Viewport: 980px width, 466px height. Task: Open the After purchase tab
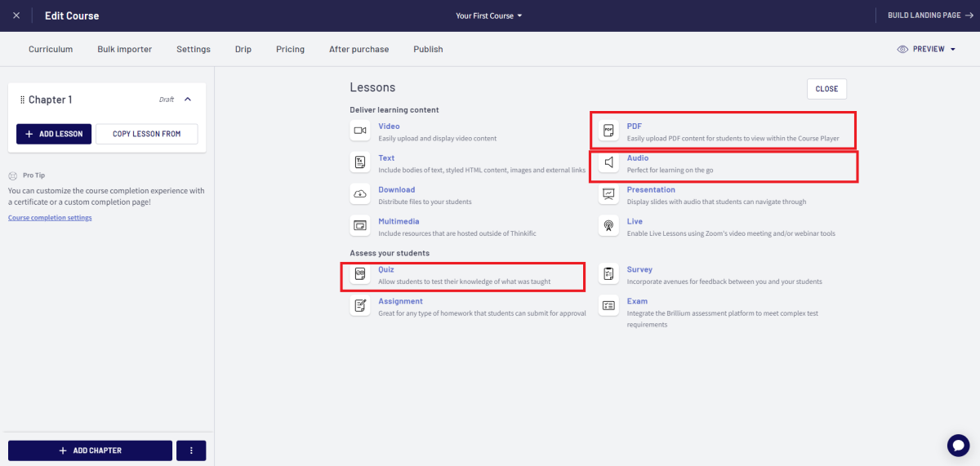(359, 49)
